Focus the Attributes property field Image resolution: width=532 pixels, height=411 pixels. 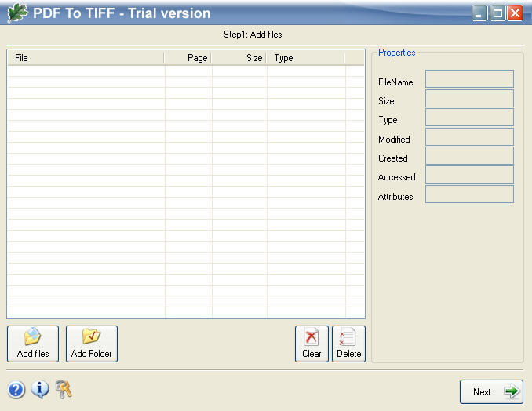(x=469, y=194)
